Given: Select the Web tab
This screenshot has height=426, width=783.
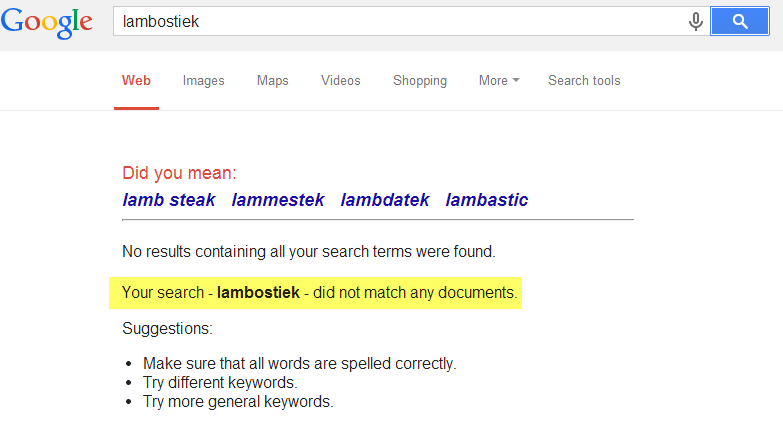Looking at the screenshot, I should click(136, 81).
